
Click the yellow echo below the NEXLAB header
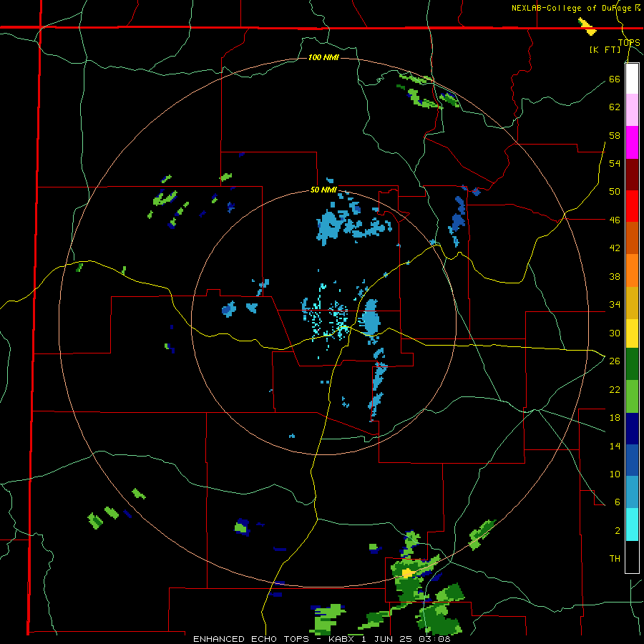587,27
